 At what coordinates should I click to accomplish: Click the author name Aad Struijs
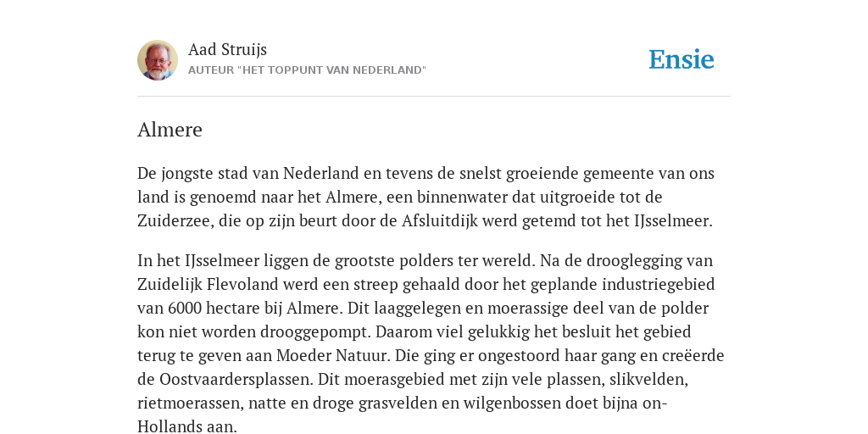[x=227, y=49]
